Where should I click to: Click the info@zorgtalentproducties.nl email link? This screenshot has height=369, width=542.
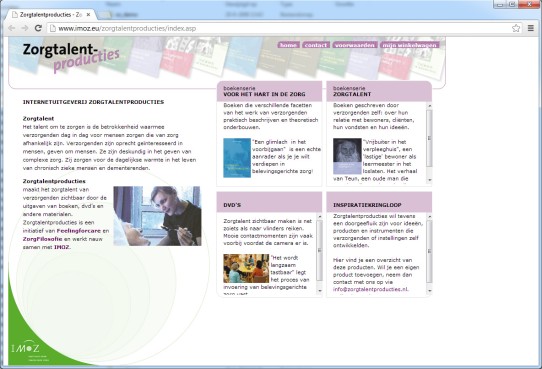pos(370,289)
